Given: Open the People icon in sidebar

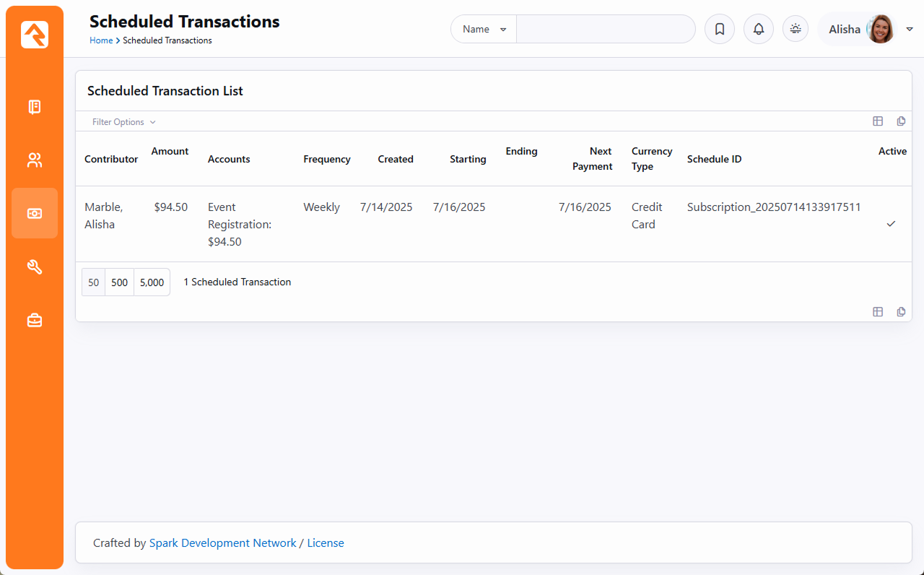Looking at the screenshot, I should (x=35, y=160).
